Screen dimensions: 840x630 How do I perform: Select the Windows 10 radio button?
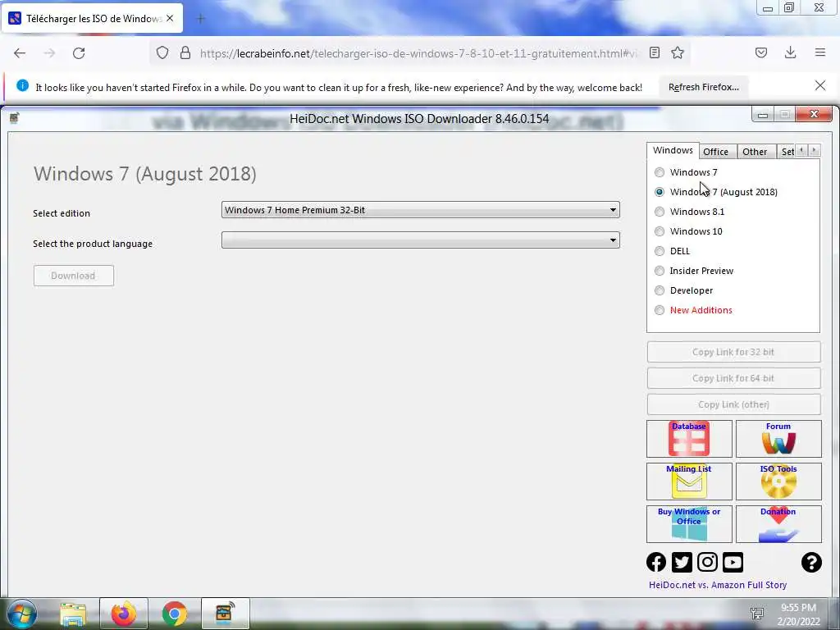(x=660, y=231)
